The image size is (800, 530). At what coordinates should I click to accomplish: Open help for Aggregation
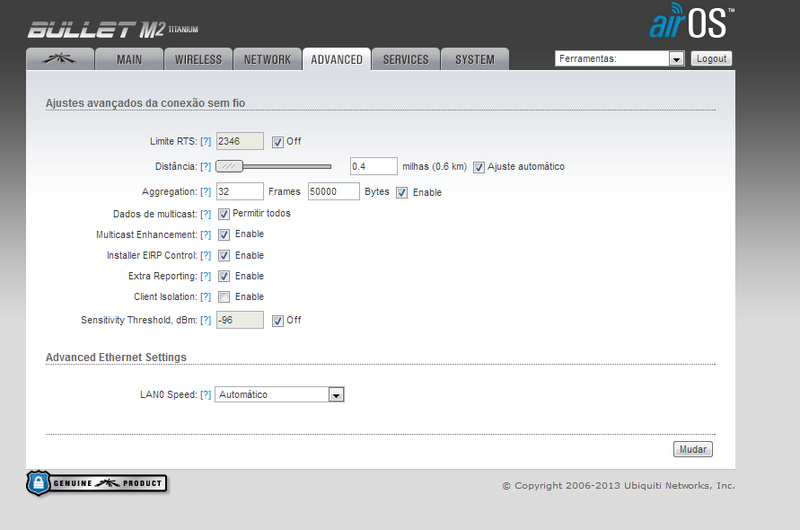(206, 192)
